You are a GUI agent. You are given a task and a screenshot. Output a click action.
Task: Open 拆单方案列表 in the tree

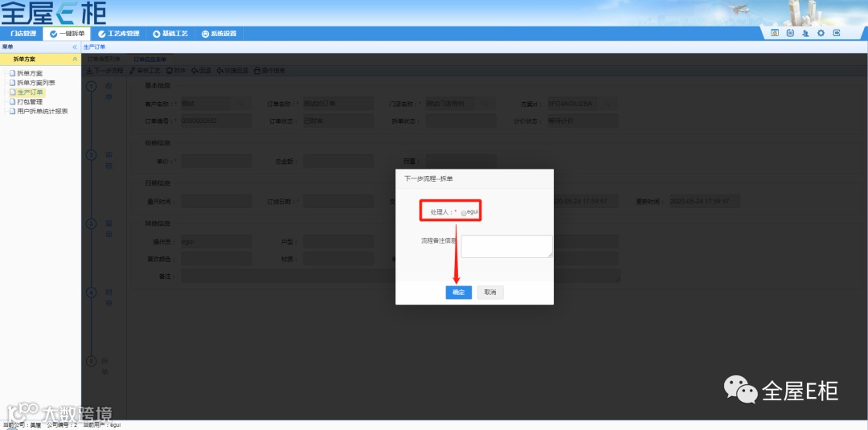36,83
